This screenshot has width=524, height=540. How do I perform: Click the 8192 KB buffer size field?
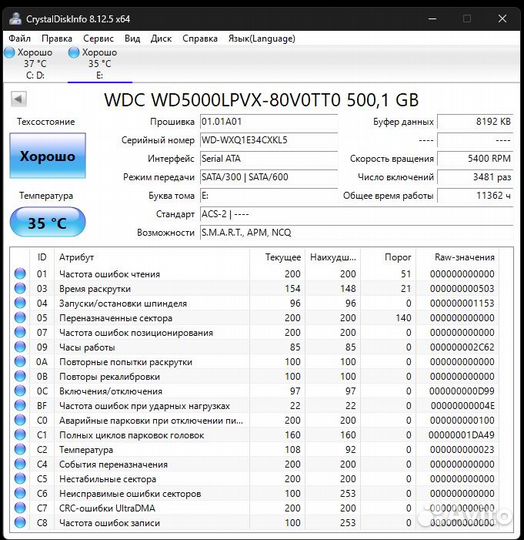[x=475, y=122]
